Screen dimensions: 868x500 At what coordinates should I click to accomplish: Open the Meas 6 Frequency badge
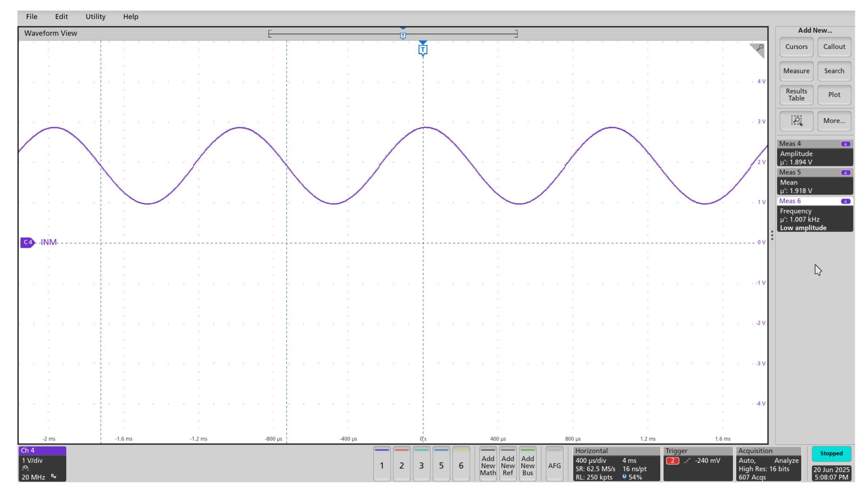tap(815, 215)
